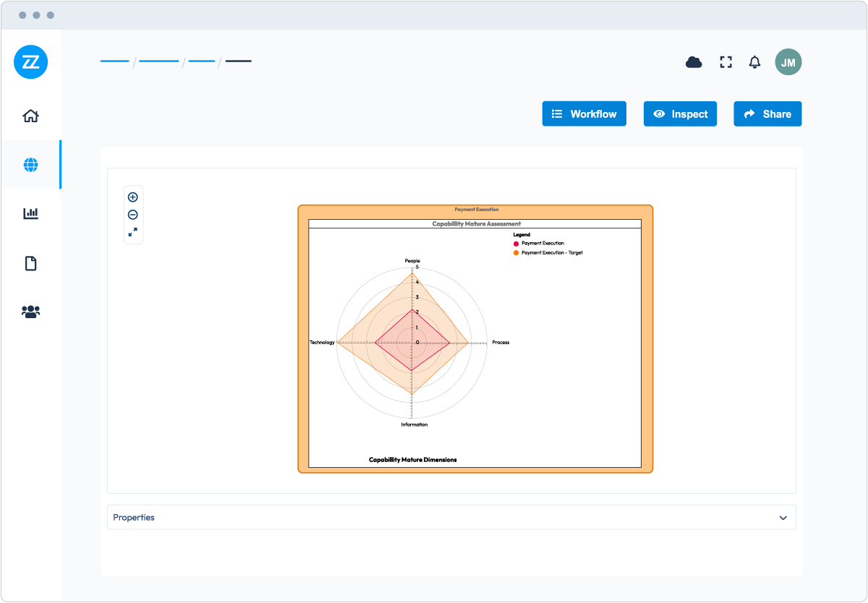
Task: Open the JM user avatar menu
Action: pyautogui.click(x=788, y=62)
